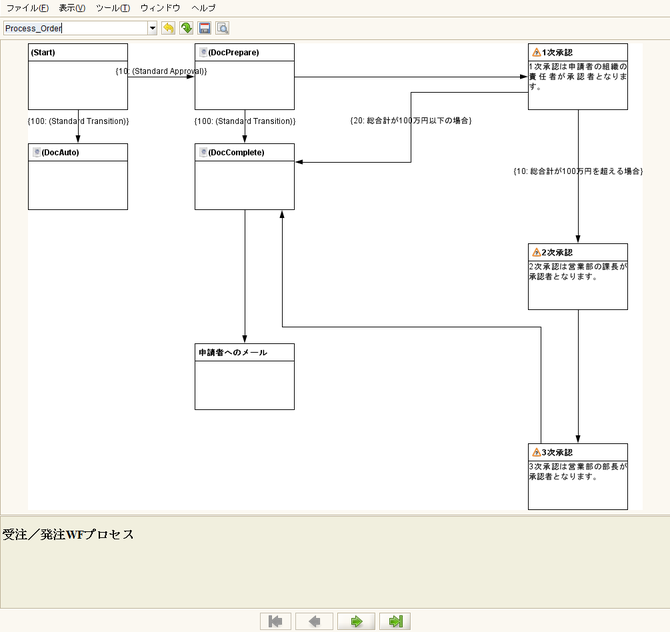
Task: Open the workflow selection dropdown arrow
Action: (152, 28)
